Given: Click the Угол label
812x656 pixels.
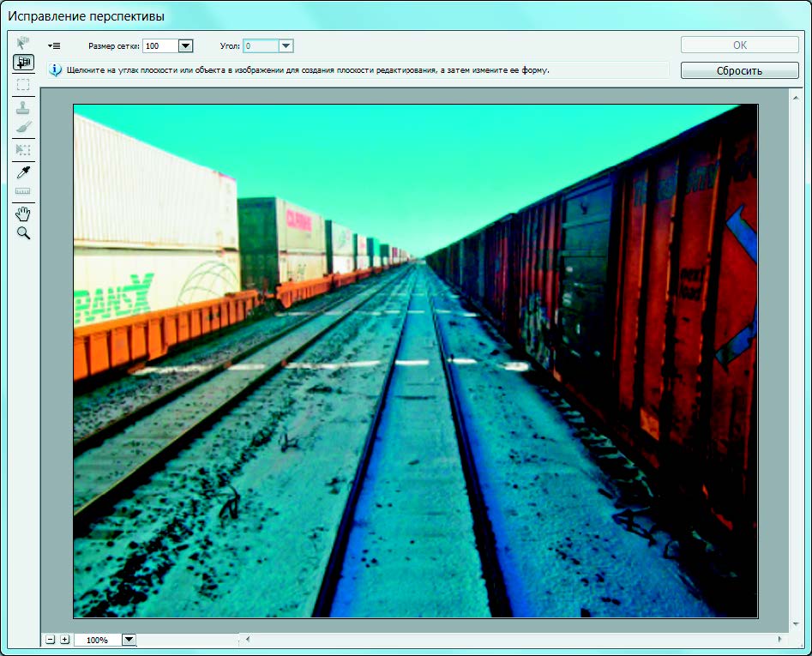Looking at the screenshot, I should click(230, 46).
